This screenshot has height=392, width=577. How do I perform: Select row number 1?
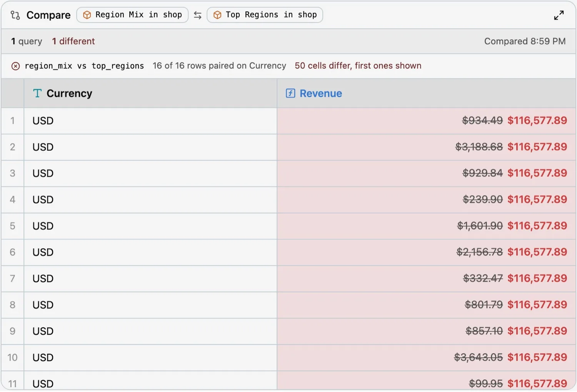tap(13, 121)
